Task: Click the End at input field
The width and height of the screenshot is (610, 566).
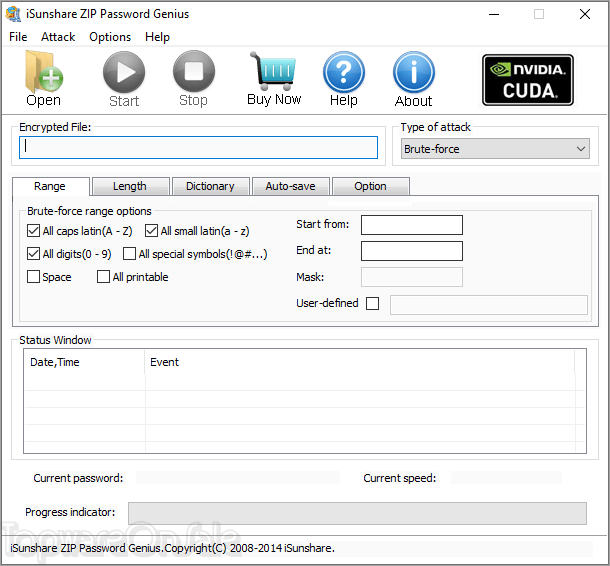Action: pos(412,251)
